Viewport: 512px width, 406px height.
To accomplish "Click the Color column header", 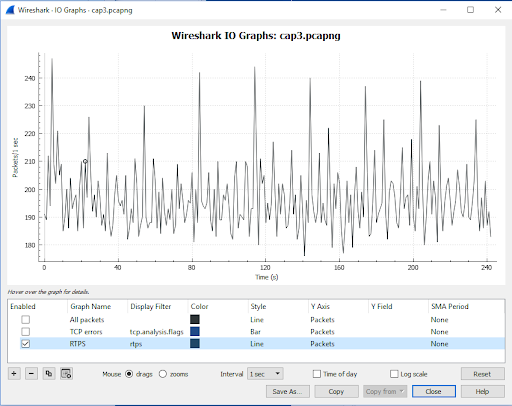I will coord(218,306).
